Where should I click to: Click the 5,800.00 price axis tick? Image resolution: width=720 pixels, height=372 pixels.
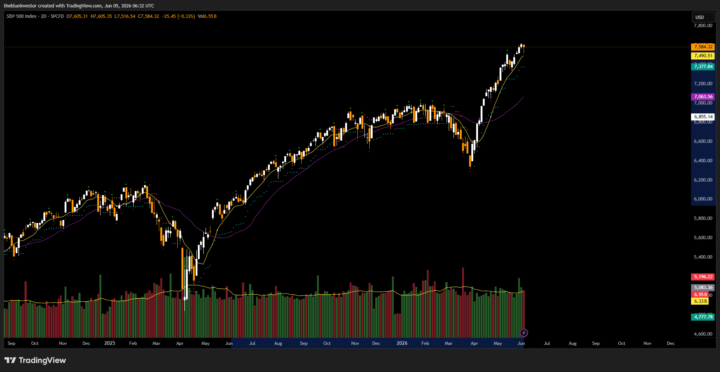tap(704, 218)
